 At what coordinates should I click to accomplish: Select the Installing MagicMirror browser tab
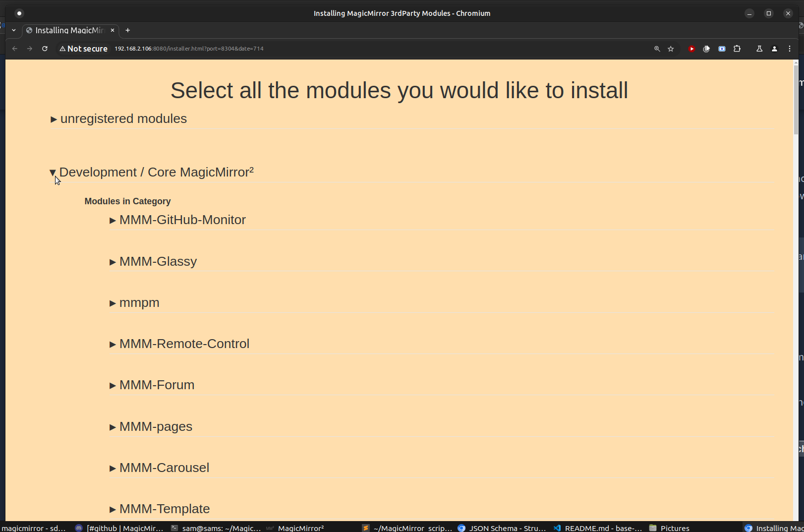70,30
